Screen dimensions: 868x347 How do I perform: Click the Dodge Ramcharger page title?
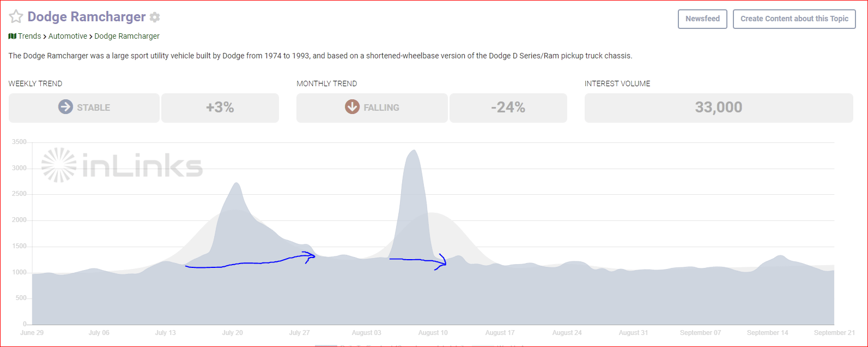tap(87, 17)
